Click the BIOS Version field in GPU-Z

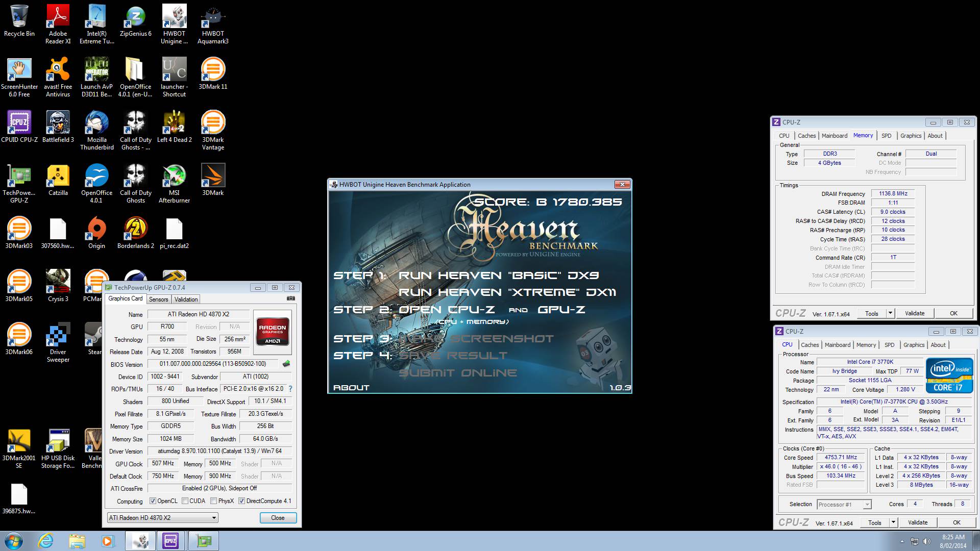click(x=213, y=364)
